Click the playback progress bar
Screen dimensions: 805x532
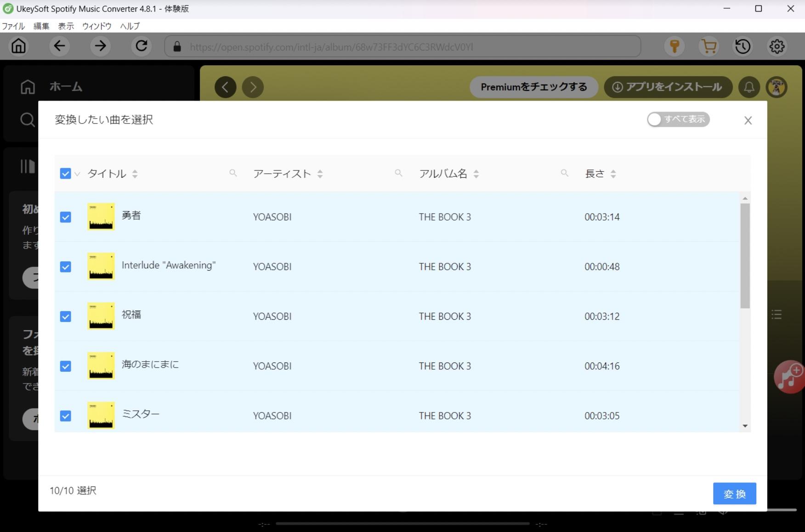coord(402,523)
